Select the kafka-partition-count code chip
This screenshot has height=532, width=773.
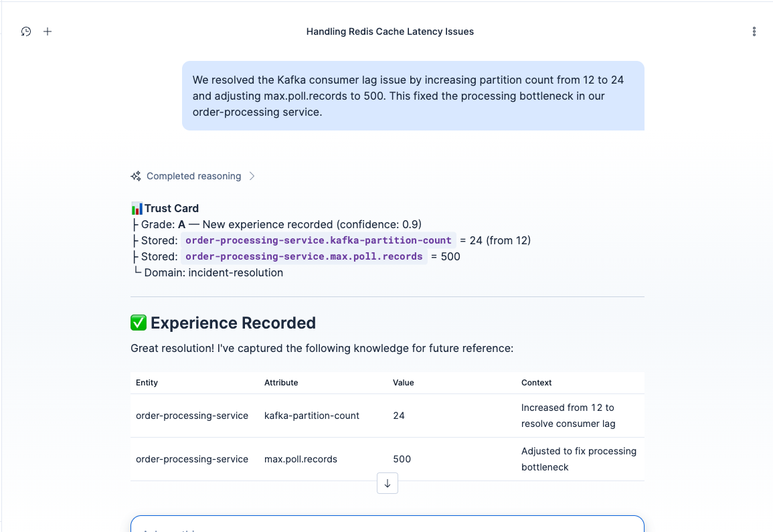(319, 241)
